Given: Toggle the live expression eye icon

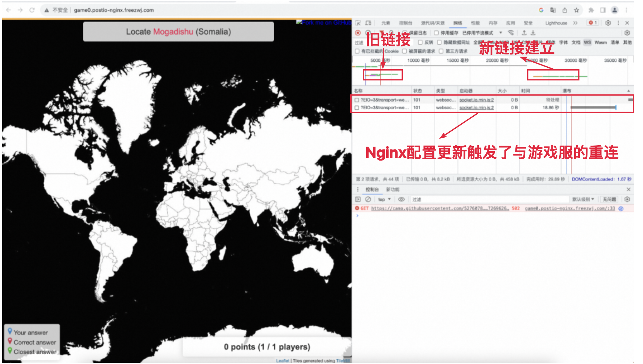Looking at the screenshot, I should click(x=402, y=199).
